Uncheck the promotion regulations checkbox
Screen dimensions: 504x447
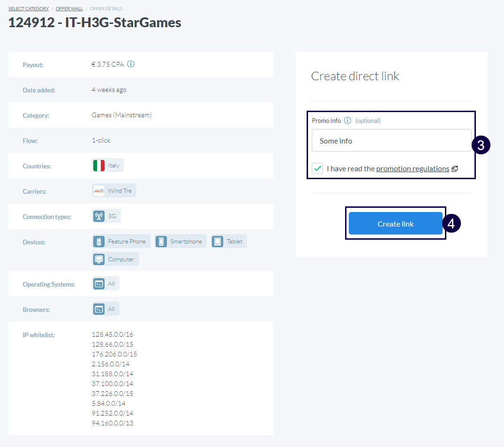(x=317, y=168)
